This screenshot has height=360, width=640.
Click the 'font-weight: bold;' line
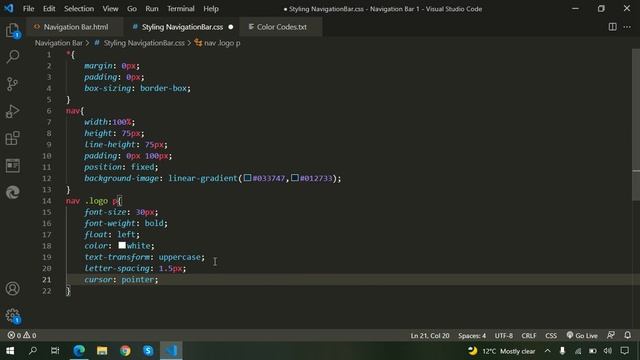point(126,223)
